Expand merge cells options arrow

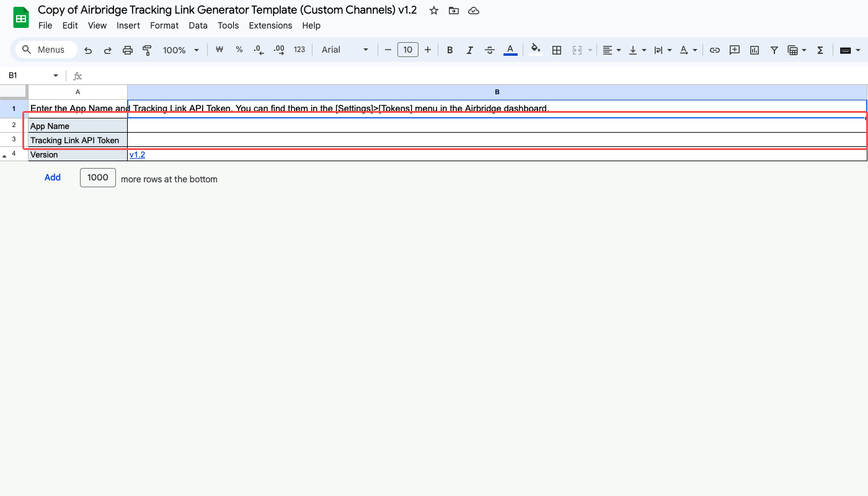click(590, 50)
